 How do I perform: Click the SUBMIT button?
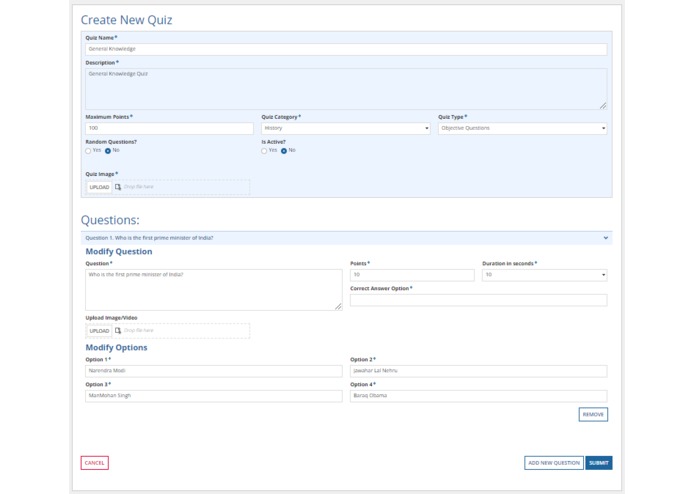point(599,463)
